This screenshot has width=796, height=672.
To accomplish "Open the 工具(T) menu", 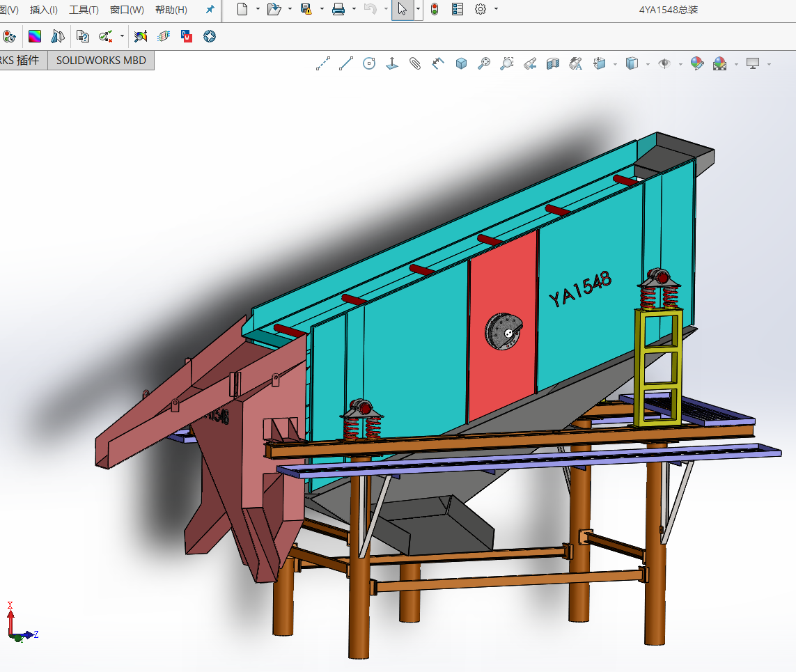I will tap(84, 10).
